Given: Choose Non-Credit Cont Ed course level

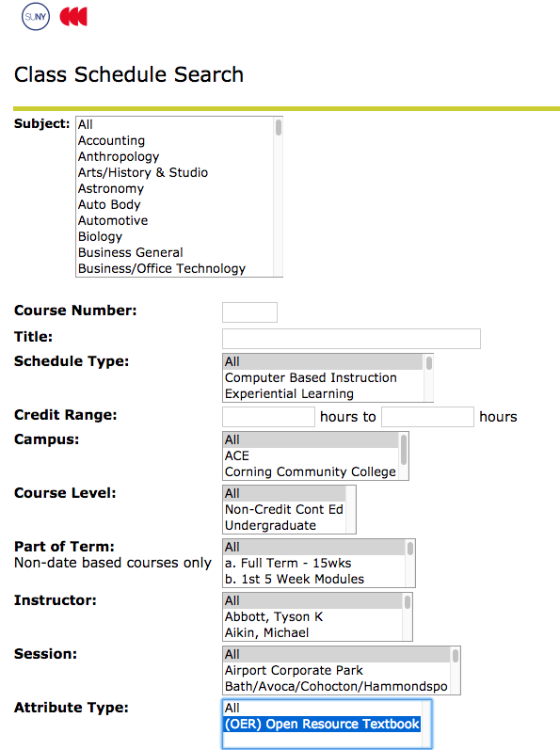Looking at the screenshot, I should click(284, 509).
